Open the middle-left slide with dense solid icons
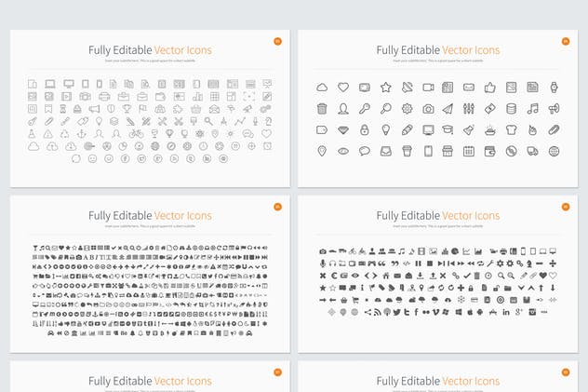The image size is (588, 392). tap(150, 274)
